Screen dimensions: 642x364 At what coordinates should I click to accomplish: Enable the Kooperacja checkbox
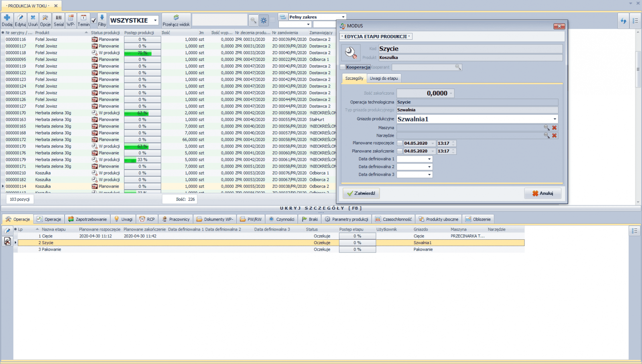pos(343,67)
